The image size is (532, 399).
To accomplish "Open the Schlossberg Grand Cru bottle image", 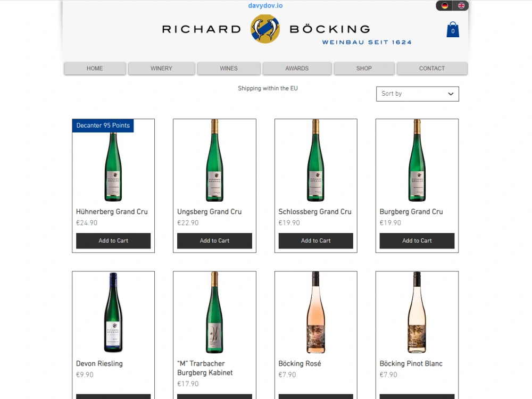I will 316,160.
